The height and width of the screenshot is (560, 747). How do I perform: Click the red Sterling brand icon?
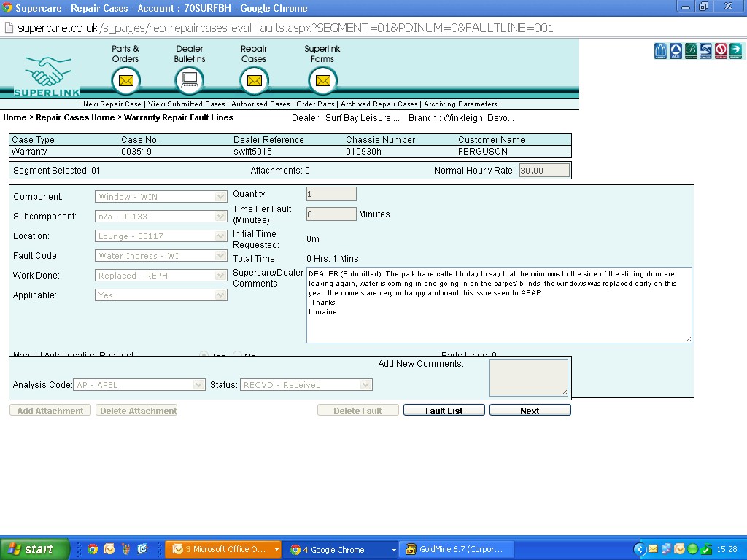tap(721, 51)
